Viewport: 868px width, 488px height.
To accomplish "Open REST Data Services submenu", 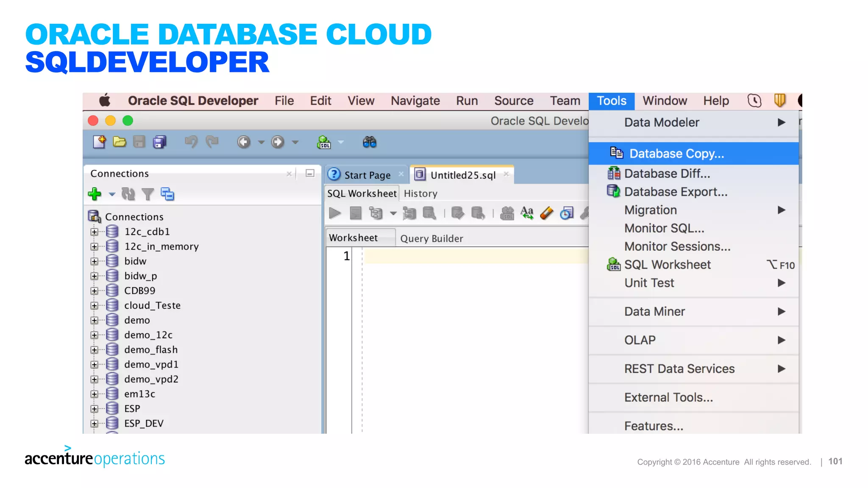I will click(x=694, y=369).
